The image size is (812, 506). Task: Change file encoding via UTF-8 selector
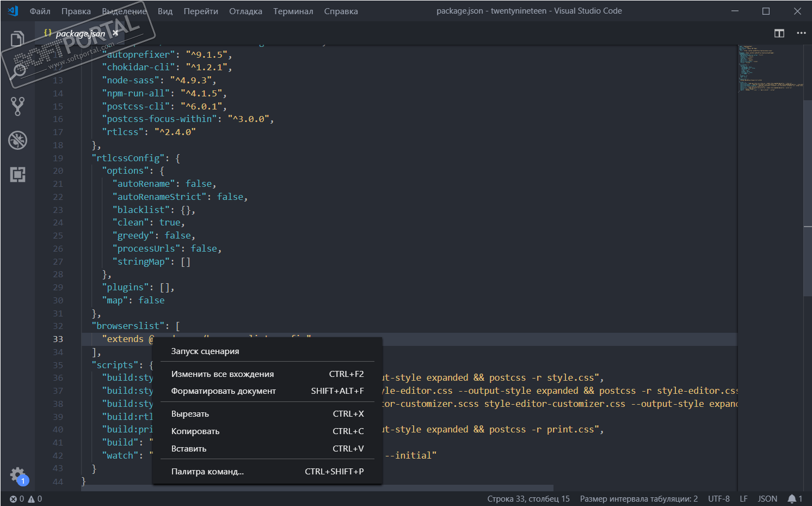point(718,498)
